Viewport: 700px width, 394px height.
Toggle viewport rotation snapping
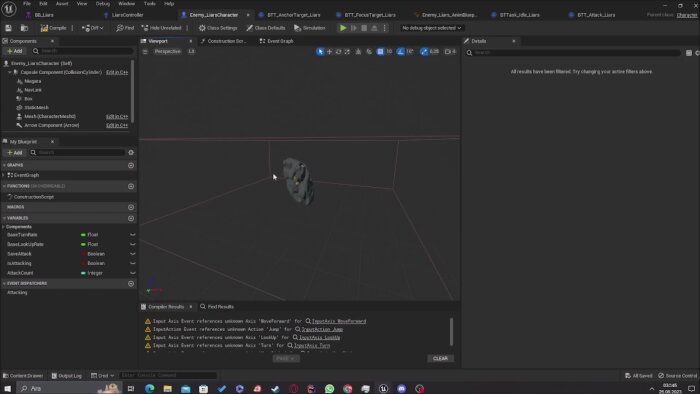point(400,52)
